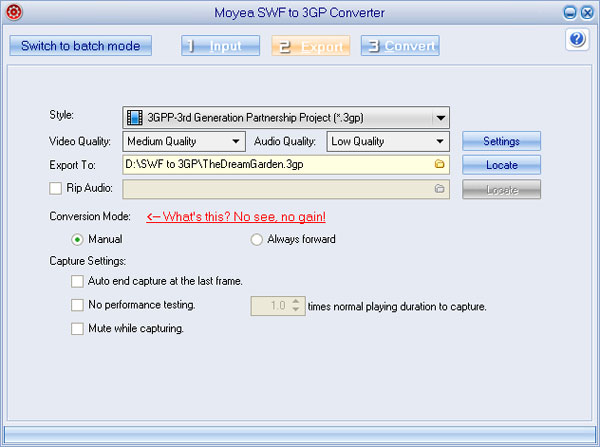Enable Mute while capturing
The image size is (600, 447).
[77, 329]
